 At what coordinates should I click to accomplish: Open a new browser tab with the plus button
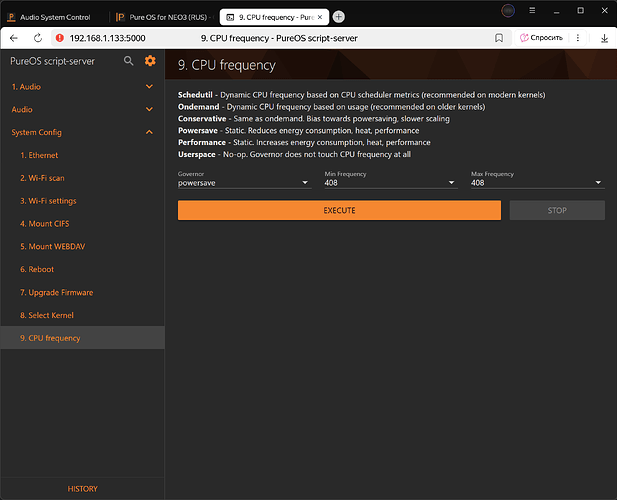pos(339,17)
